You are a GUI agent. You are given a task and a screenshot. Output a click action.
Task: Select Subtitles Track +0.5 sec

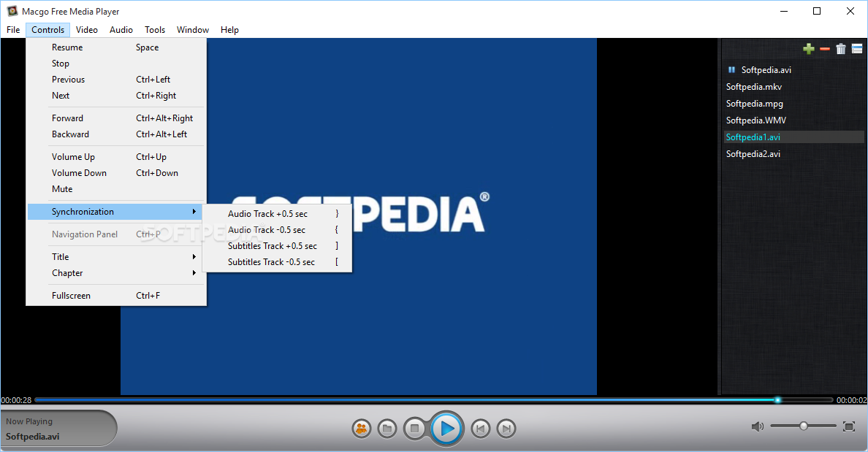coord(278,245)
